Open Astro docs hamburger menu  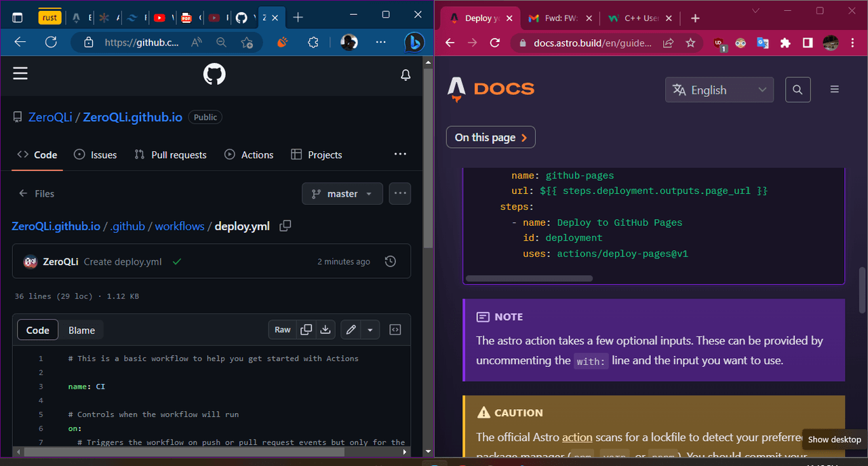(x=835, y=90)
